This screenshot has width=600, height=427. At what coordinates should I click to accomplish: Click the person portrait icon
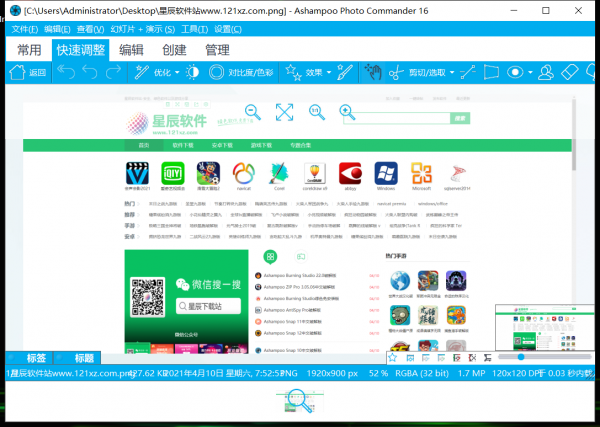tap(546, 72)
